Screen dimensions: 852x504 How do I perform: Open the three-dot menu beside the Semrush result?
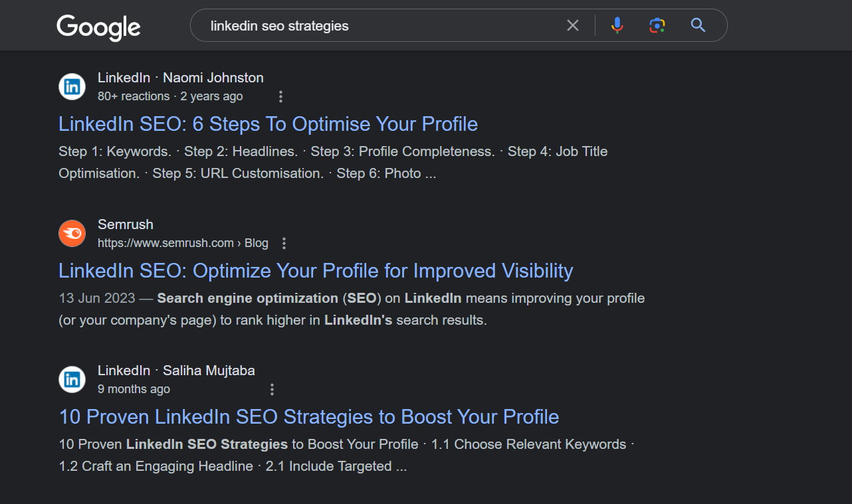(284, 243)
